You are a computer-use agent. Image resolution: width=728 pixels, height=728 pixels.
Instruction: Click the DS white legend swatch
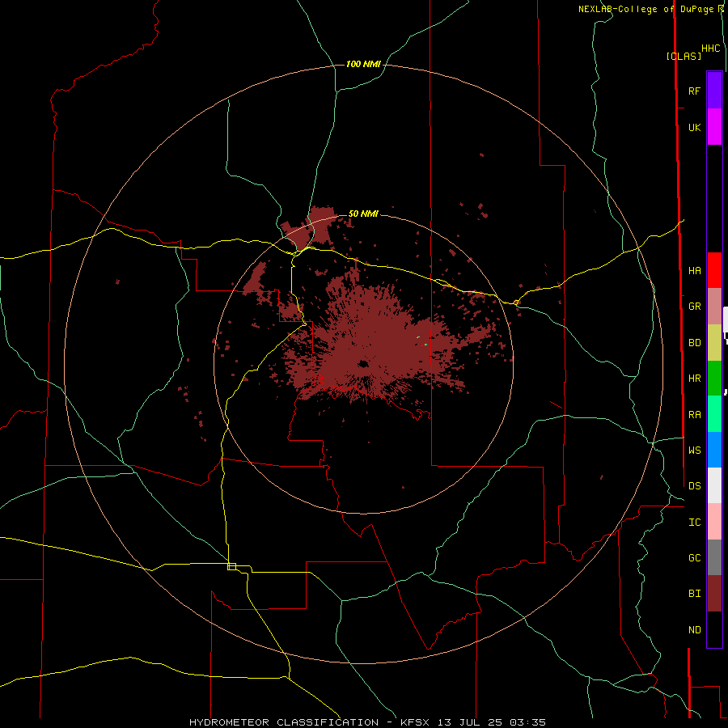(x=714, y=485)
